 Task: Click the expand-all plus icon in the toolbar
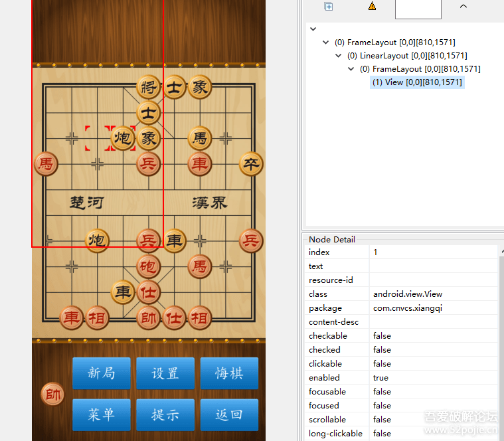point(328,7)
